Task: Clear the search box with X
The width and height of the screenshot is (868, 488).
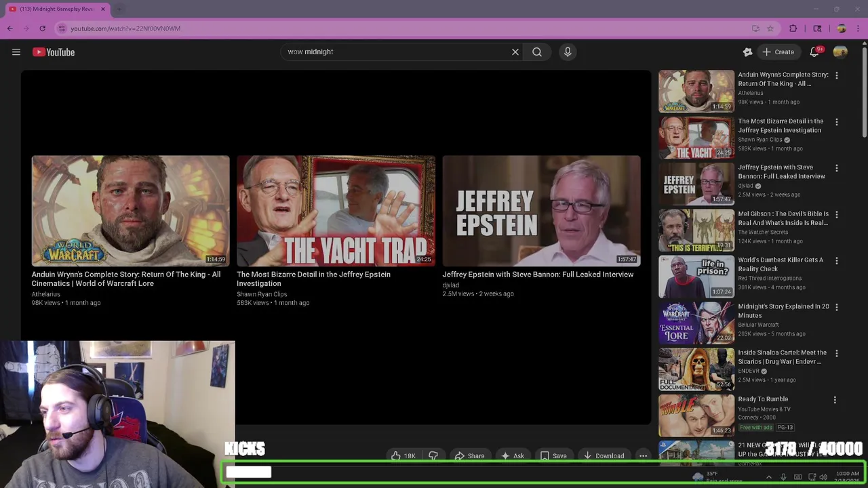Action: 515,52
